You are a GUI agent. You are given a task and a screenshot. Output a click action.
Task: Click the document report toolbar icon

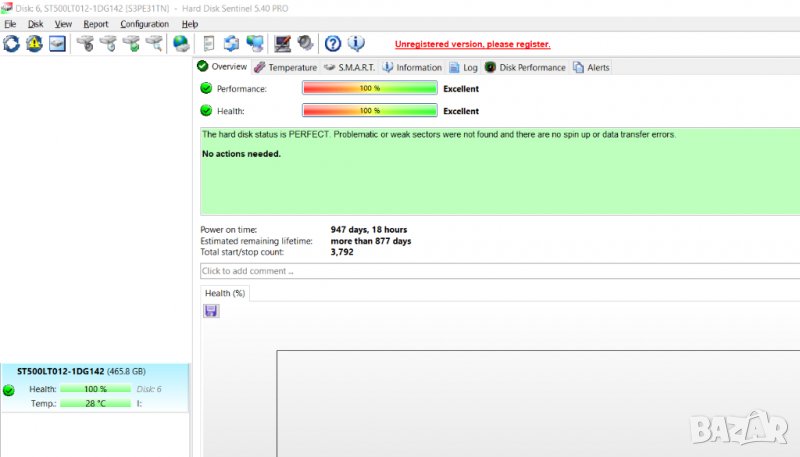coord(209,43)
